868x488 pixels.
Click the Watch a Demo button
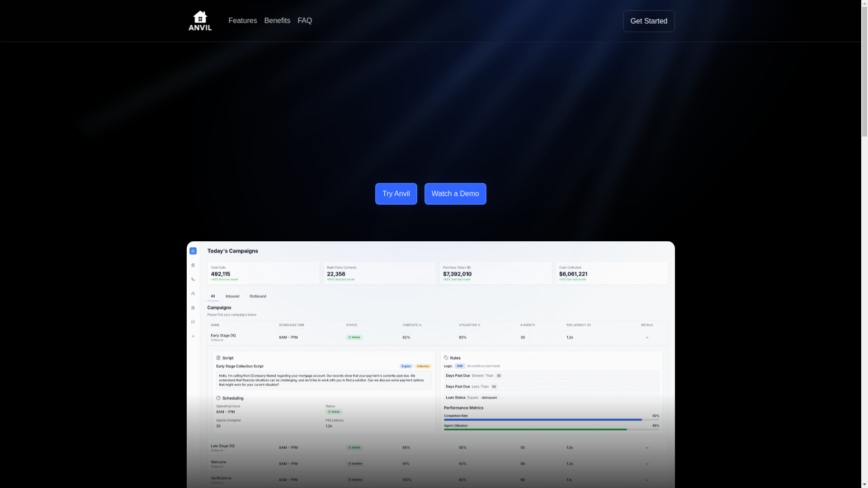[455, 194]
